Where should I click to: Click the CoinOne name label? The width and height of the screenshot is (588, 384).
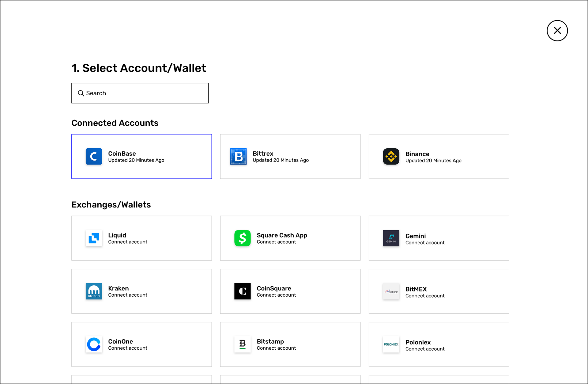tap(120, 341)
